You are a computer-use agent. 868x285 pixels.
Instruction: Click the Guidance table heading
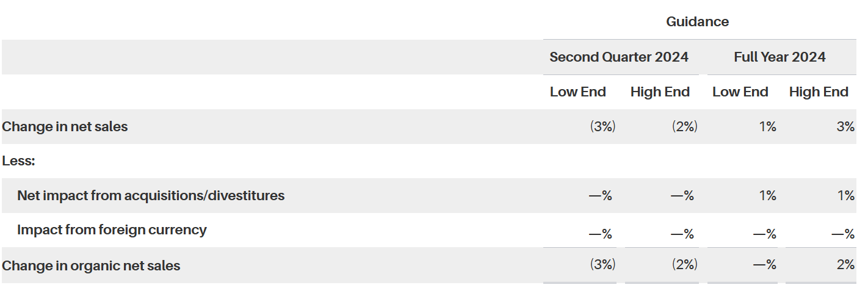(x=697, y=22)
